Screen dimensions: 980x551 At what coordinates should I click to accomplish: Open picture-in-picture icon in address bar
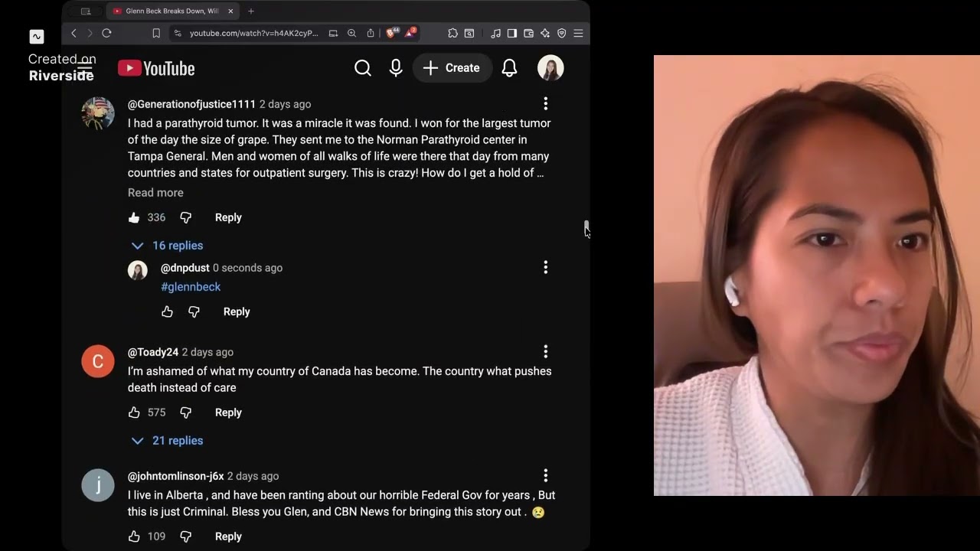[333, 33]
